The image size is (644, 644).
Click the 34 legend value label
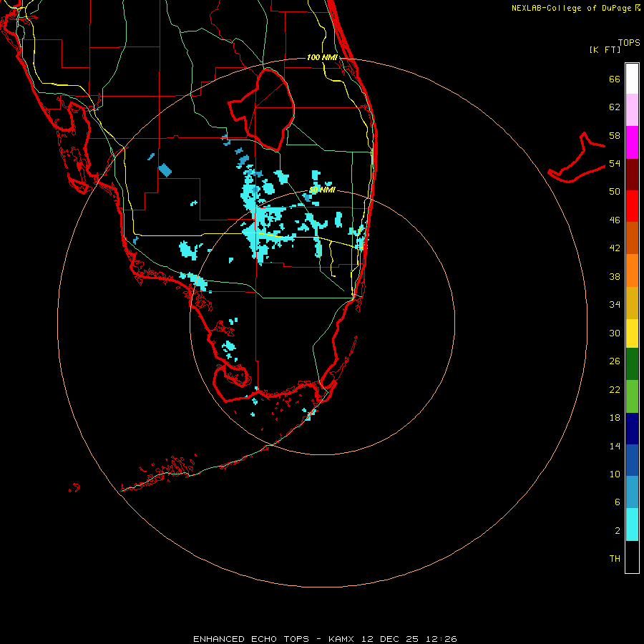pyautogui.click(x=615, y=305)
